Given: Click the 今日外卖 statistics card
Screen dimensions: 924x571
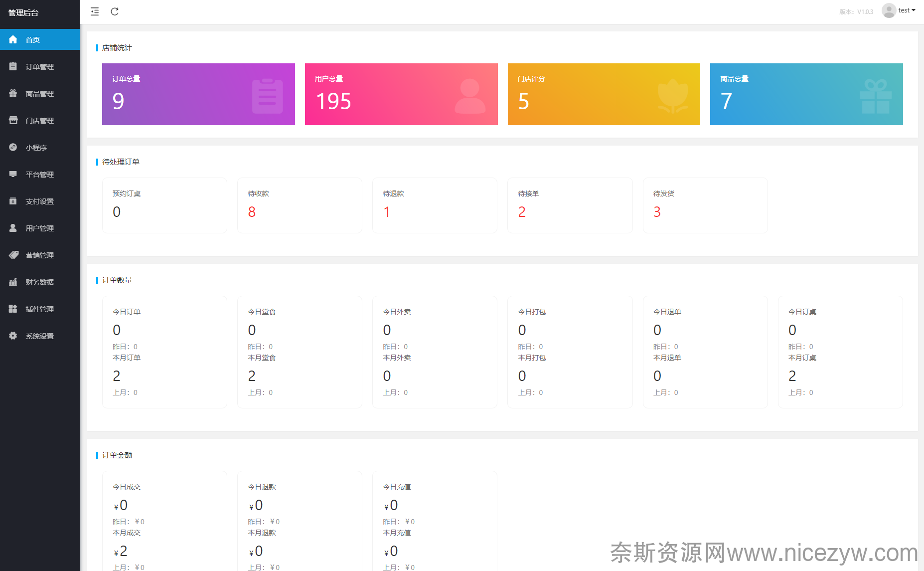Looking at the screenshot, I should pyautogui.click(x=435, y=352).
